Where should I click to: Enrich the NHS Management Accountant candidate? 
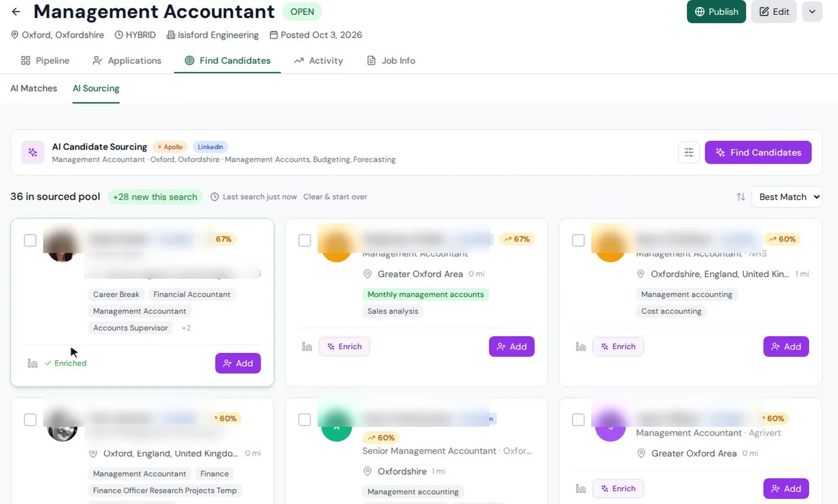tap(618, 347)
